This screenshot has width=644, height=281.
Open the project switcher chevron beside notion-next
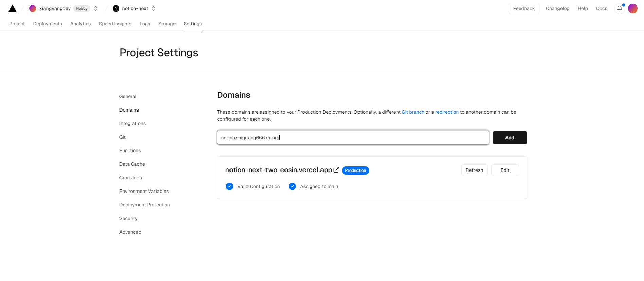(153, 8)
